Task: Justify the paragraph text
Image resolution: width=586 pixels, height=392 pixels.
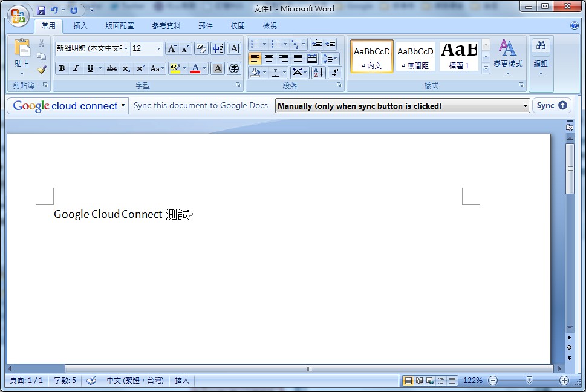Action: pos(298,58)
